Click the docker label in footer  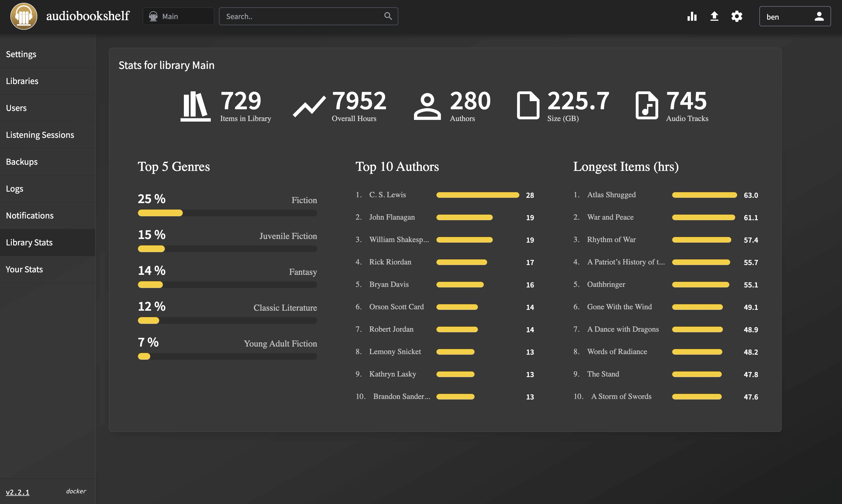coord(76,491)
